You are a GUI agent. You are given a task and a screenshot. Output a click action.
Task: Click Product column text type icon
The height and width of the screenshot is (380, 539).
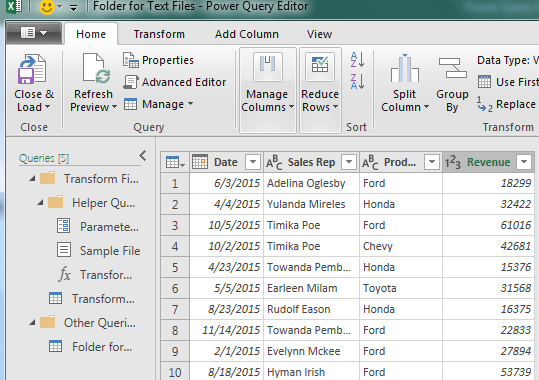(x=370, y=162)
